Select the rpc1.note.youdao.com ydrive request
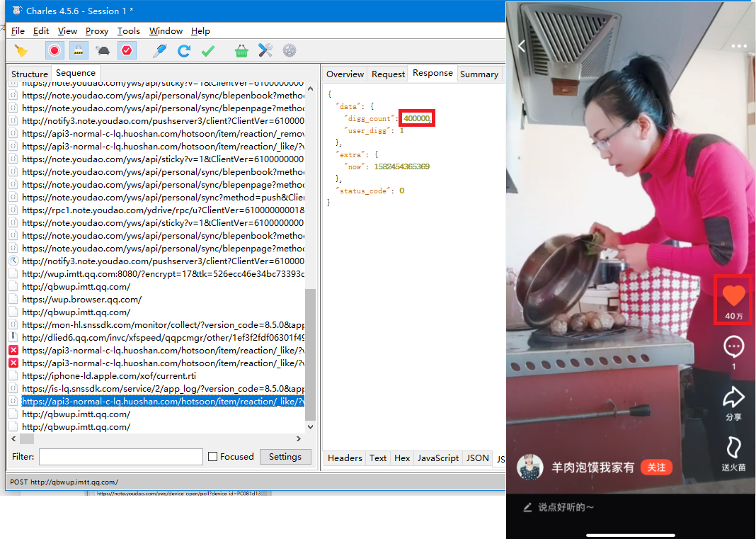756x539 pixels. [x=163, y=210]
